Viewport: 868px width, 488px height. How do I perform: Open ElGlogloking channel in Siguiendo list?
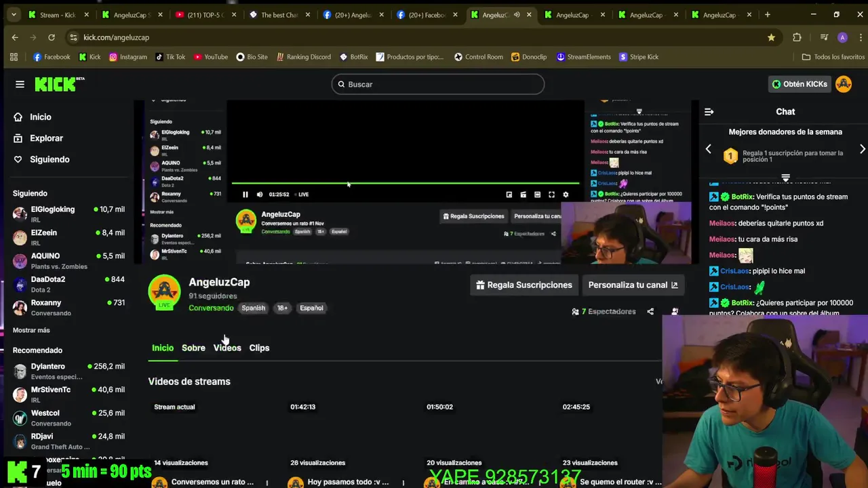click(68, 214)
